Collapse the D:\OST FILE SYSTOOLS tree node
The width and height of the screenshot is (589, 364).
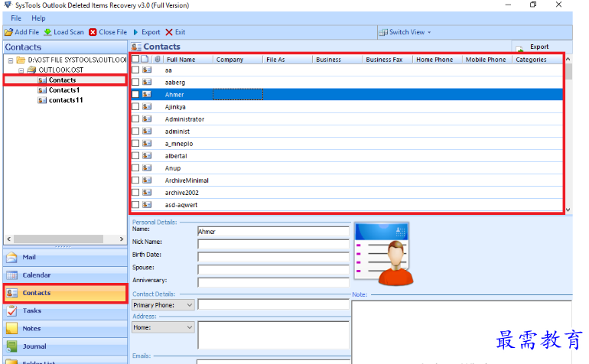click(x=11, y=60)
